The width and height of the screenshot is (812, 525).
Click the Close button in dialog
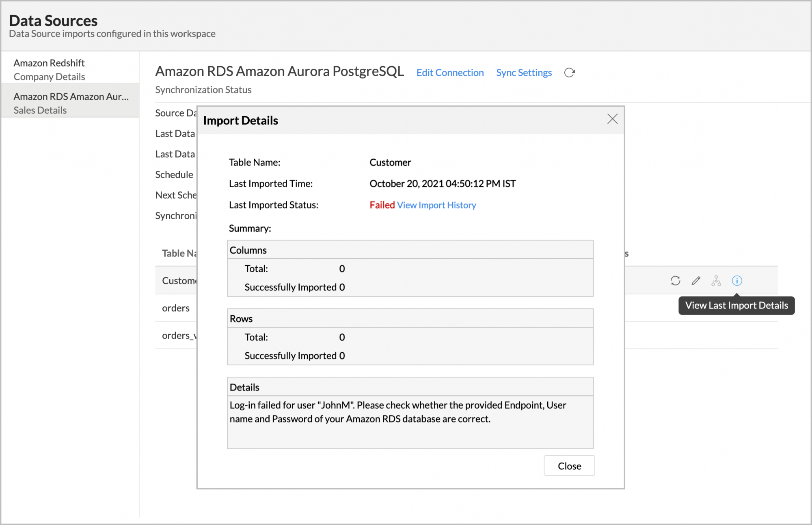[569, 466]
